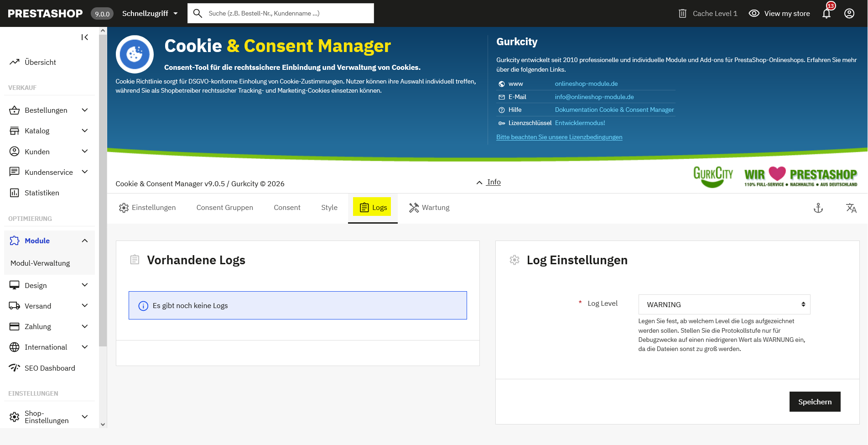Click the SEO Dashboard sidebar icon
Image resolution: width=868 pixels, height=445 pixels.
point(15,368)
